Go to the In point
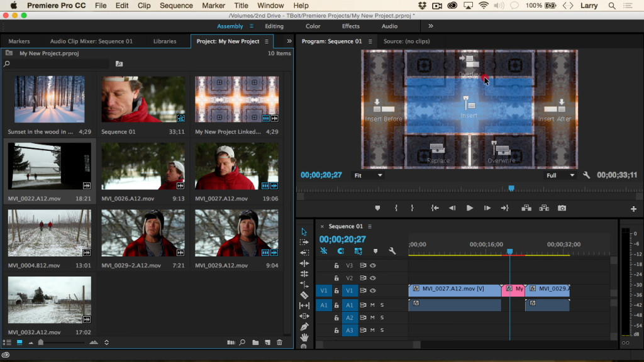The width and height of the screenshot is (644, 362). pos(435,208)
